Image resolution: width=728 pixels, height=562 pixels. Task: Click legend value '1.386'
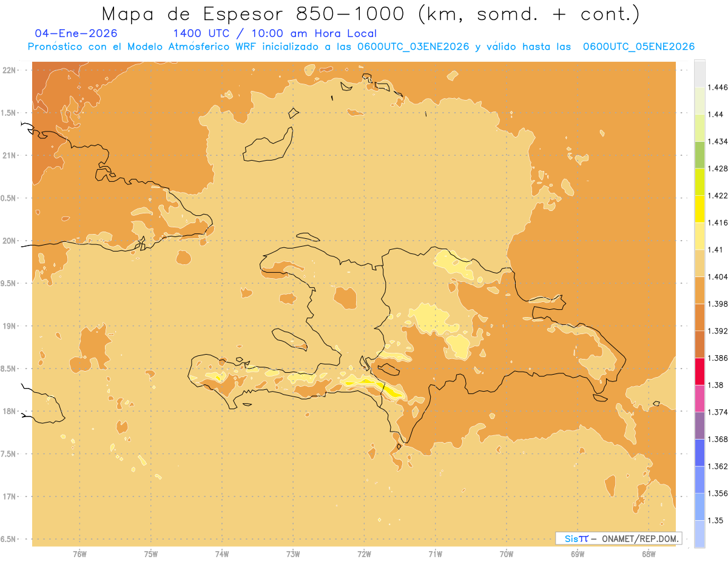point(717,358)
